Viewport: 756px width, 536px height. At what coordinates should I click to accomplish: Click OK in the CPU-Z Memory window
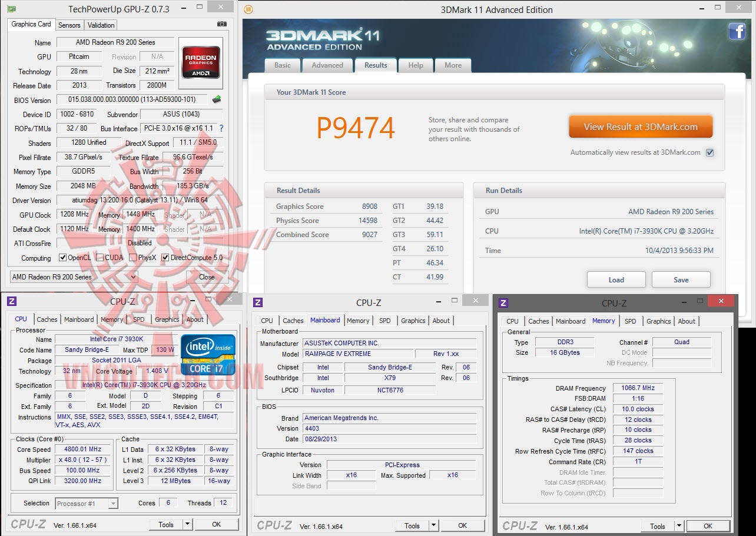point(708,526)
